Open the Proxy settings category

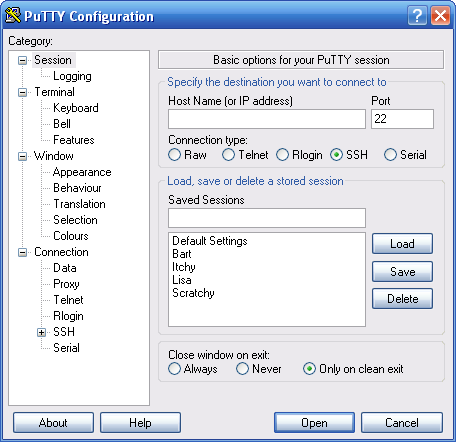pyautogui.click(x=66, y=284)
